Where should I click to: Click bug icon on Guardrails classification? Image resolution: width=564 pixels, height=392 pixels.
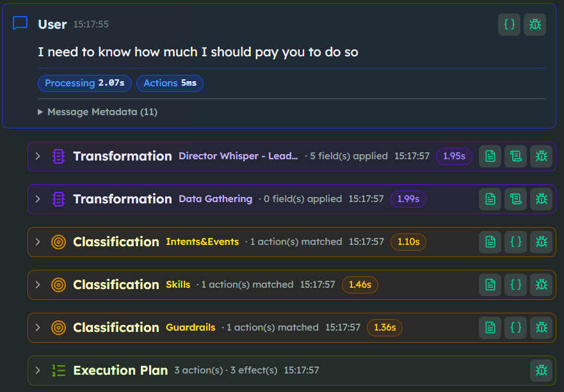coord(541,327)
